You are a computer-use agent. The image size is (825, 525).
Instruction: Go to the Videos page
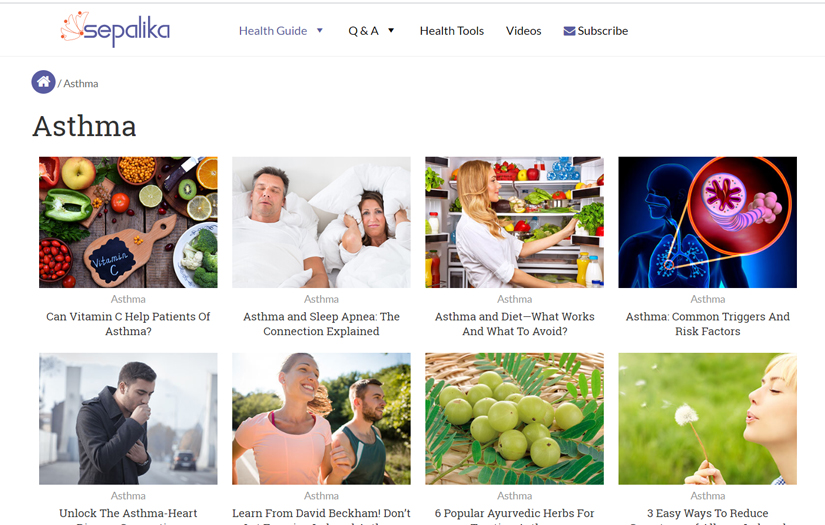[x=524, y=31]
